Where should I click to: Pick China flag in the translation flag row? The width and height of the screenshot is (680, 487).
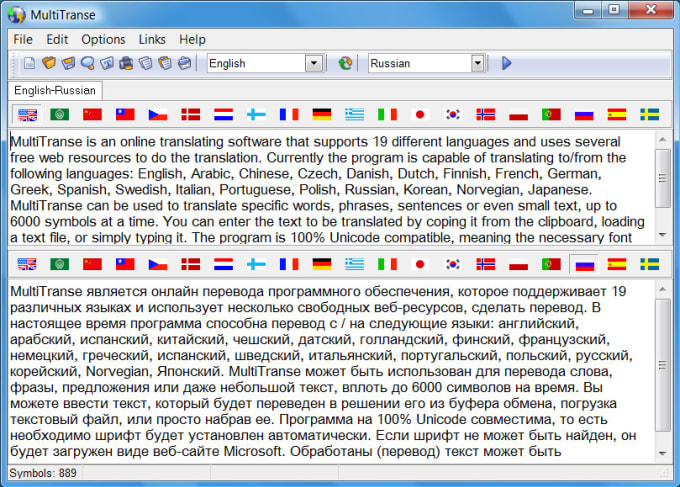pos(92,264)
